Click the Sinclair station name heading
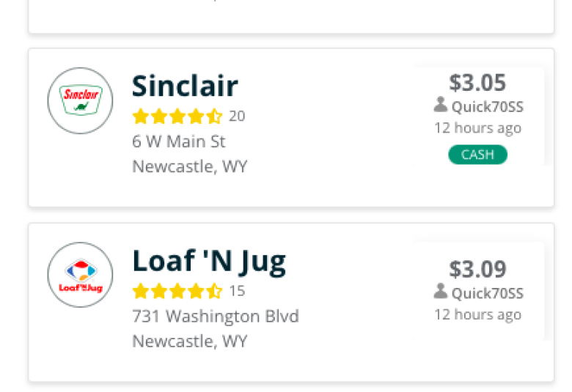572x392 pixels. point(185,86)
